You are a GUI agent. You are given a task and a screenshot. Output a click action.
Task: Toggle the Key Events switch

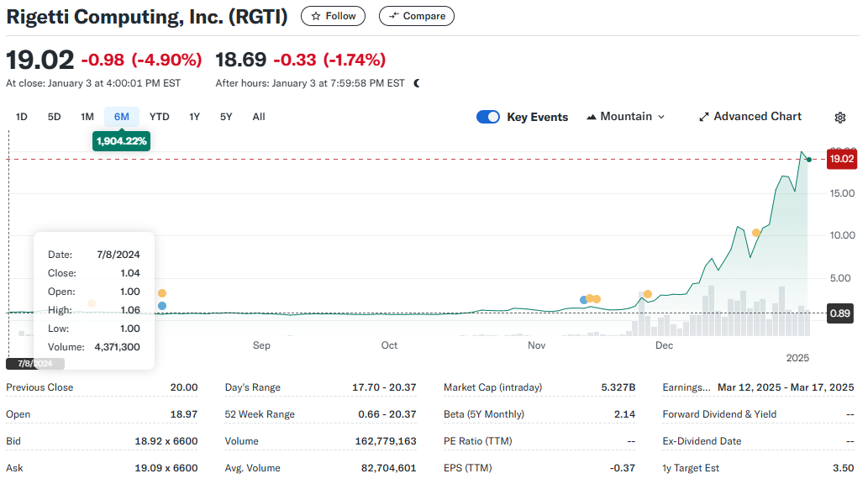click(x=488, y=117)
